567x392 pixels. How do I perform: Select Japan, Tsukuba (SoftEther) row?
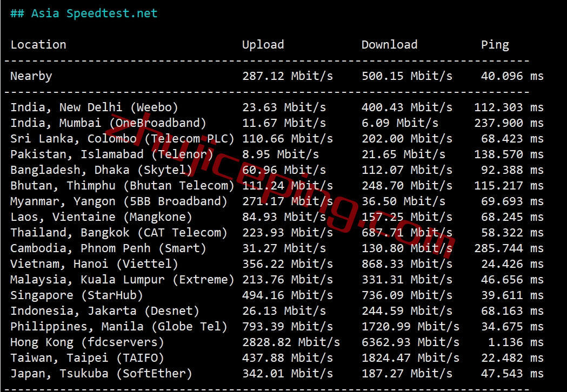click(x=277, y=374)
